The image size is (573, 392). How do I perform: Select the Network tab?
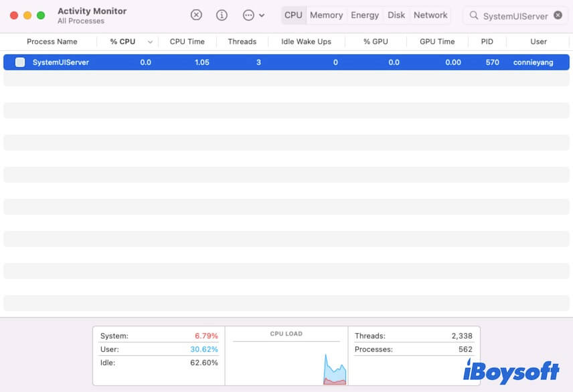(x=430, y=15)
